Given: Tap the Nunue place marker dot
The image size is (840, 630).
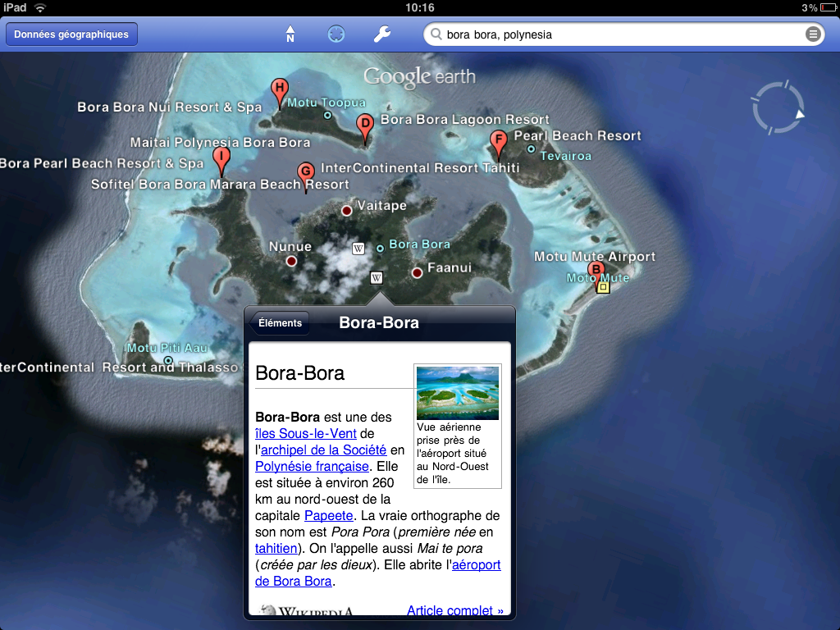Looking at the screenshot, I should tap(291, 262).
